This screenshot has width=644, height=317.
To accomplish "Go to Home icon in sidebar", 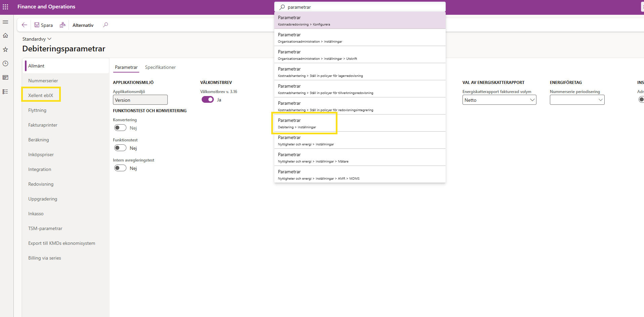I will click(x=5, y=36).
